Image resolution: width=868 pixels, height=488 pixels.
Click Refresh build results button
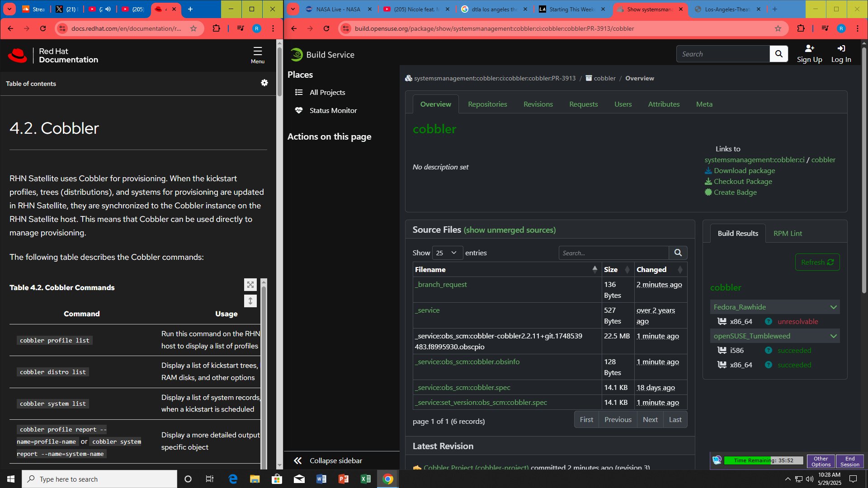tap(817, 262)
